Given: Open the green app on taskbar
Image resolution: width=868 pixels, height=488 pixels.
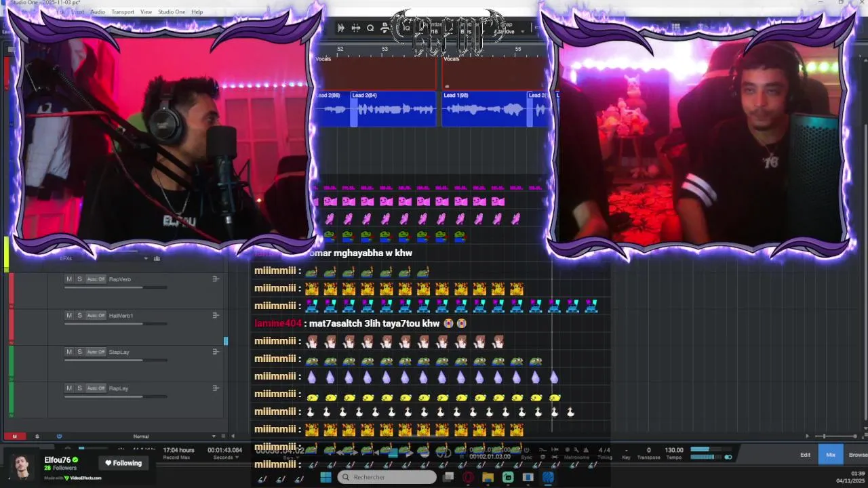Looking at the screenshot, I should [x=508, y=477].
